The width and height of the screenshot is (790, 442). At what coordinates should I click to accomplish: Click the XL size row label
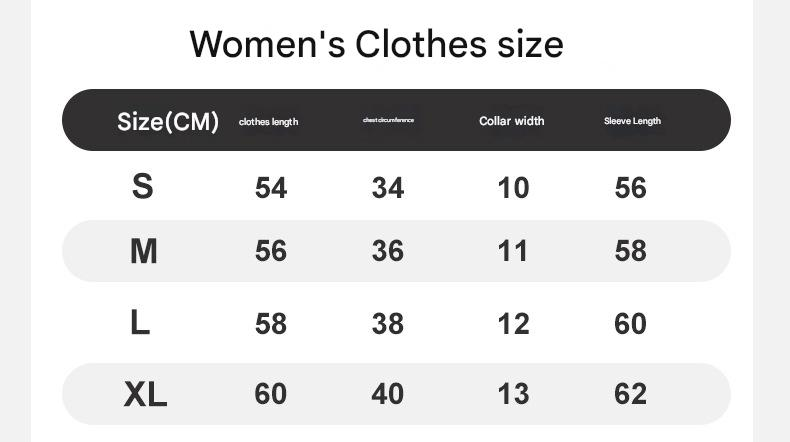[145, 394]
